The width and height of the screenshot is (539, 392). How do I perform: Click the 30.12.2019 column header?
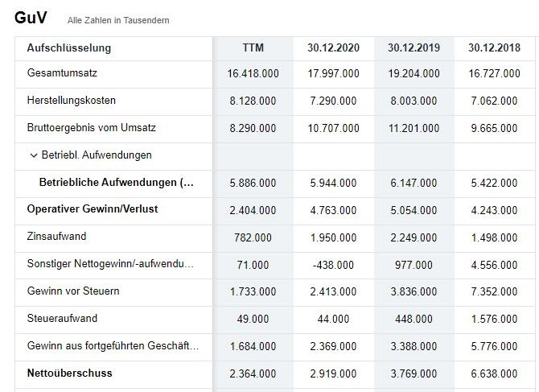(x=414, y=48)
